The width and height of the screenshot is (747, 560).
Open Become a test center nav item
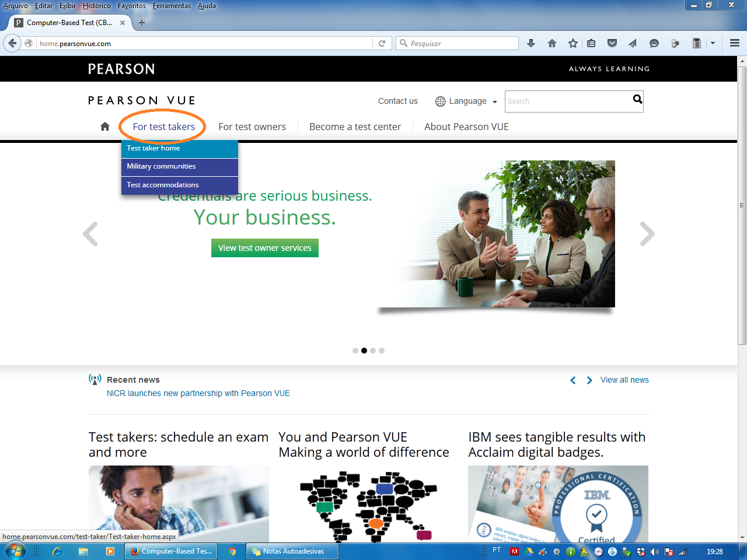[x=355, y=127]
